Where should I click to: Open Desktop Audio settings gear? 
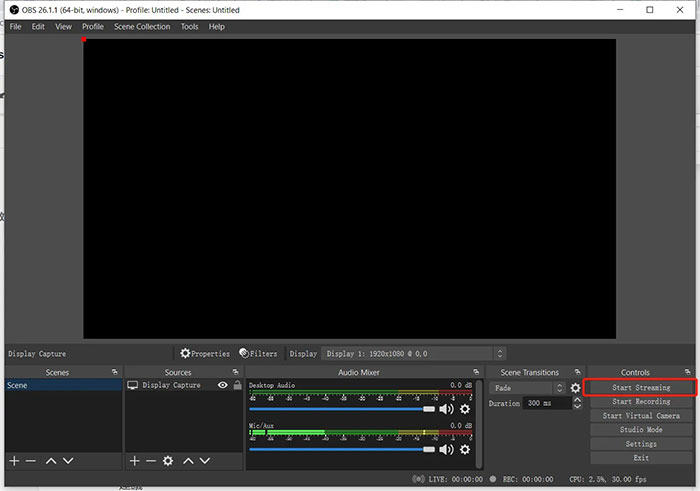coord(465,409)
